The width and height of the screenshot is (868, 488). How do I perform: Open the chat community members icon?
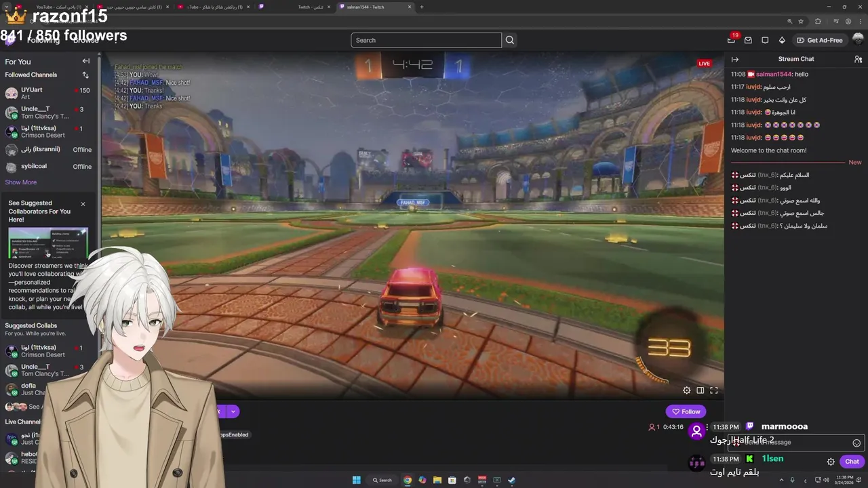coord(858,59)
